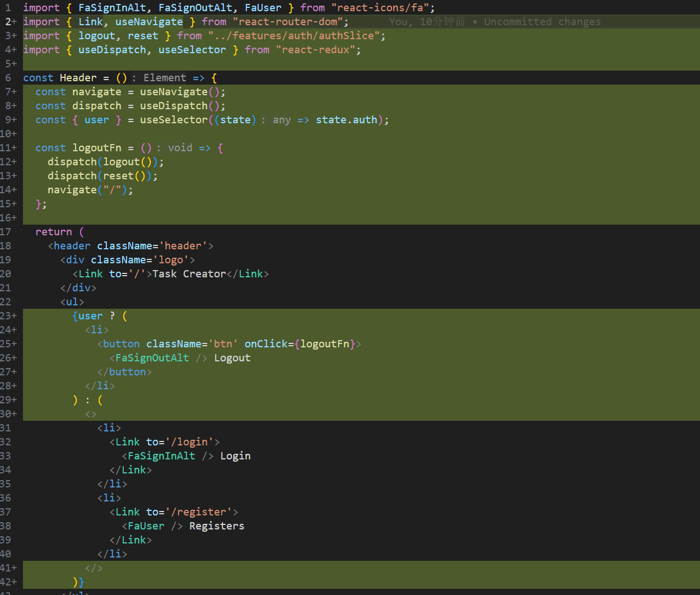This screenshot has width=700, height=595.
Task: Click the Element return type hint
Action: click(x=165, y=78)
